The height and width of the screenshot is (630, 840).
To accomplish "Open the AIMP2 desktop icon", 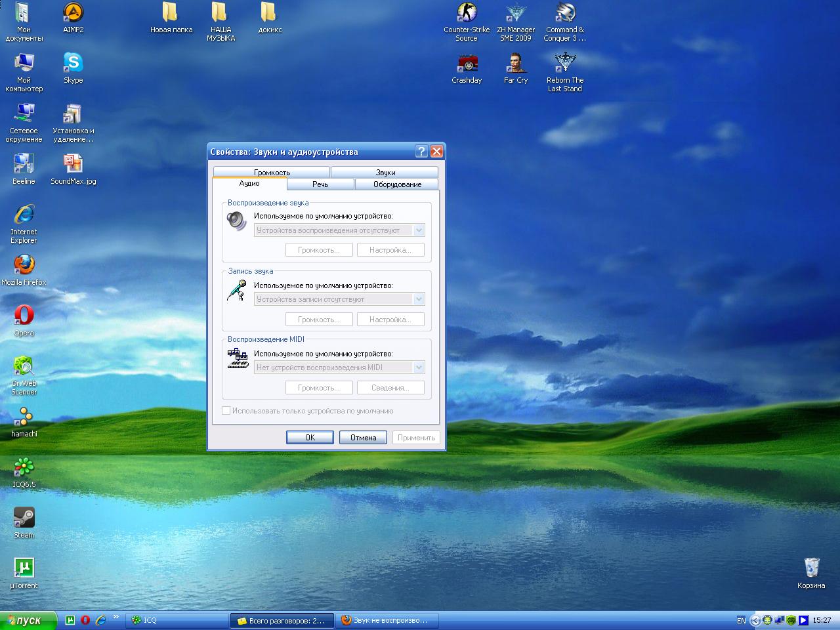I will tap(73, 13).
